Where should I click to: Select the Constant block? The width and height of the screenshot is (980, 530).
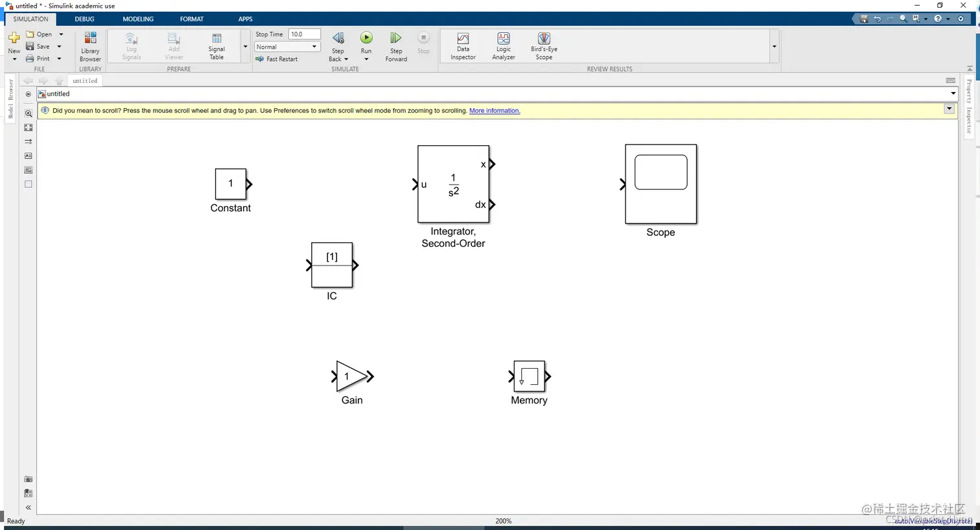click(x=231, y=184)
